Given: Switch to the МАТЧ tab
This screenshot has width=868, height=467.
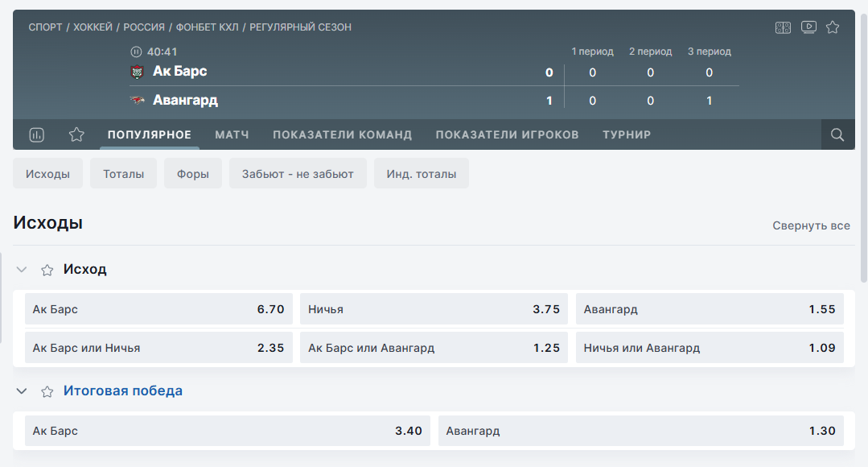Looking at the screenshot, I should point(232,135).
